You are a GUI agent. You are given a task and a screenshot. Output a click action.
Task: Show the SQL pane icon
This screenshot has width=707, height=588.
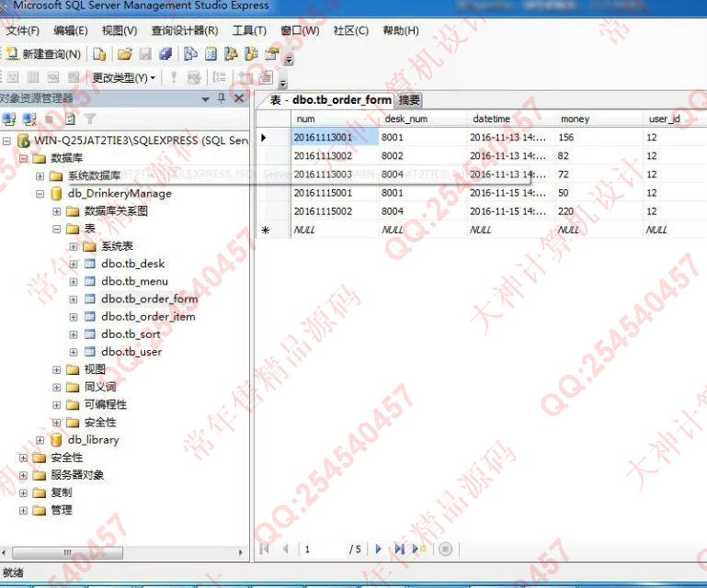(x=53, y=77)
